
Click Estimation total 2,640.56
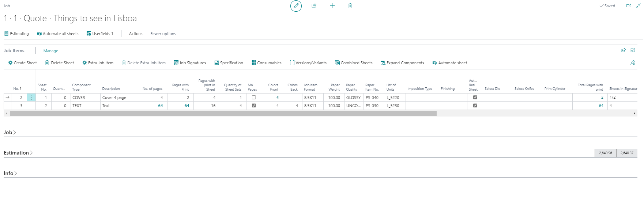coord(606,153)
